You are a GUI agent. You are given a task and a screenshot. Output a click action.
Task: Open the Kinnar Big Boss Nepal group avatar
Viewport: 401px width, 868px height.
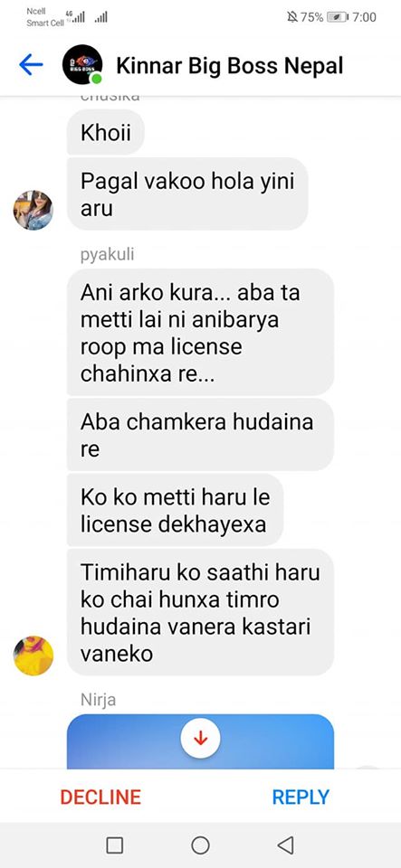(82, 65)
